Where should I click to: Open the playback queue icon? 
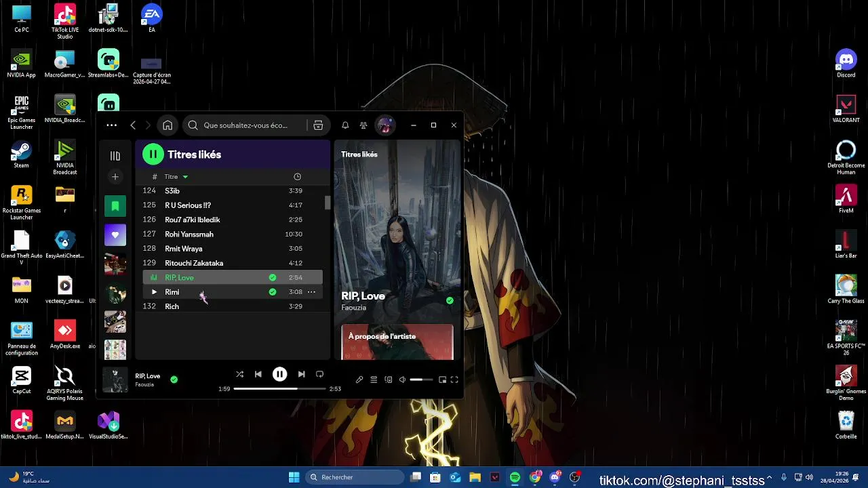click(374, 380)
